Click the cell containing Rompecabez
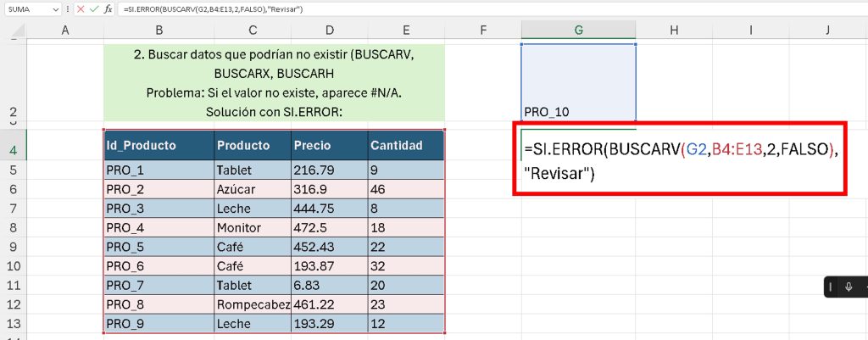Viewport: 868px width, 340px height. point(252,304)
